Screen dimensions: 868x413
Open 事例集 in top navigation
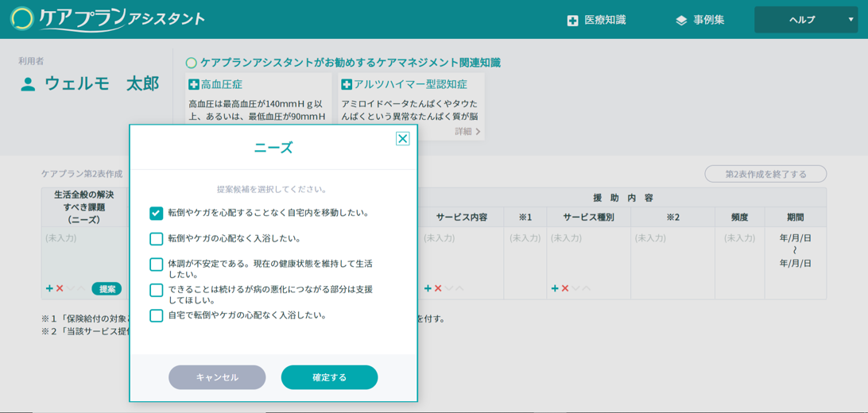click(708, 20)
